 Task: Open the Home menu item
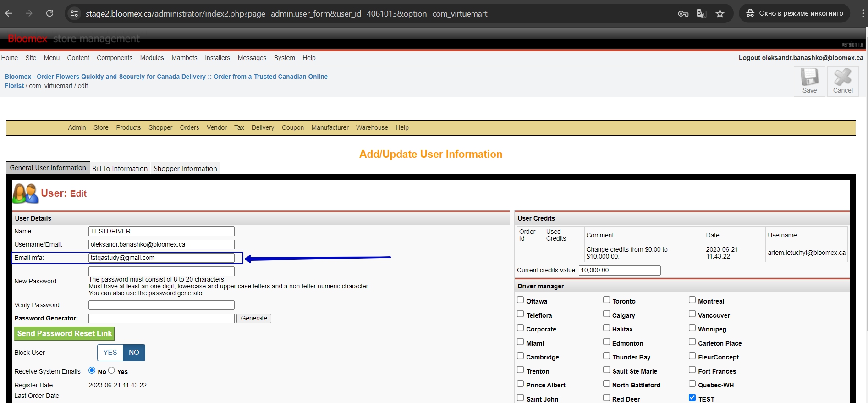click(10, 58)
